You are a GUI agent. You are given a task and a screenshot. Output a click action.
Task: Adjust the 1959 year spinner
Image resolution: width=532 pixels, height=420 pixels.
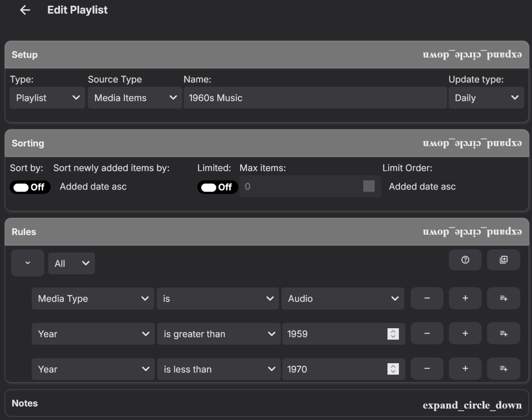tap(393, 334)
